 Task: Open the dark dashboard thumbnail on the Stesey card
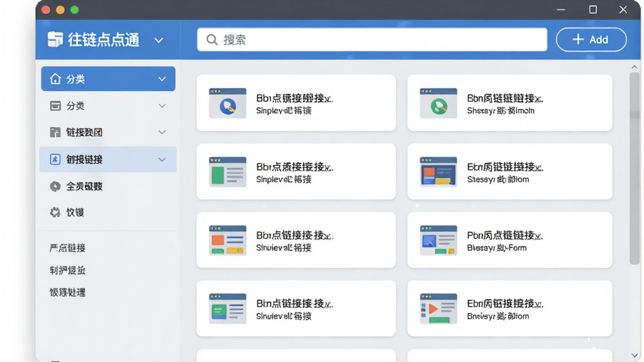pyautogui.click(x=438, y=172)
